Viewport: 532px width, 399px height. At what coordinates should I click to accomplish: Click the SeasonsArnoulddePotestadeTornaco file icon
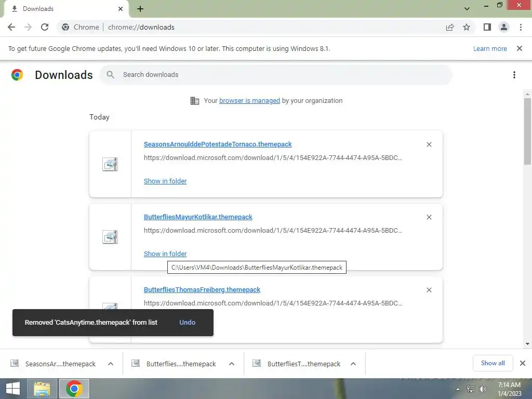click(110, 164)
